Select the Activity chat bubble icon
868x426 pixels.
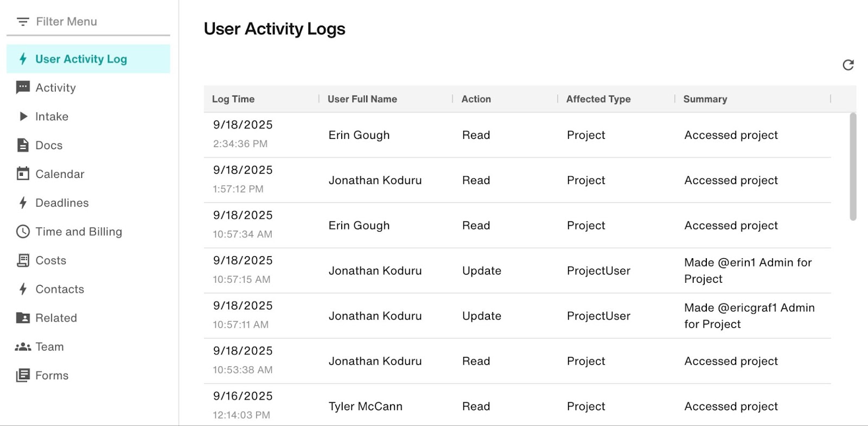tap(22, 87)
